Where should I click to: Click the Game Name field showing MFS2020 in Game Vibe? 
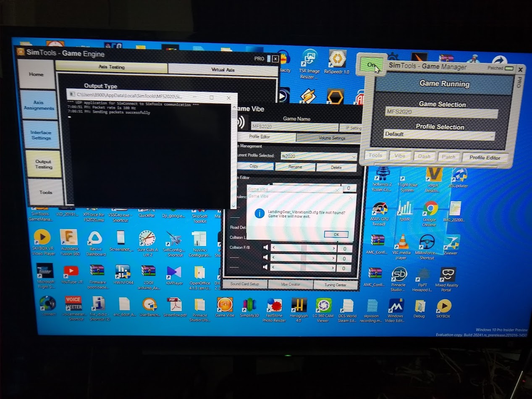pos(295,126)
